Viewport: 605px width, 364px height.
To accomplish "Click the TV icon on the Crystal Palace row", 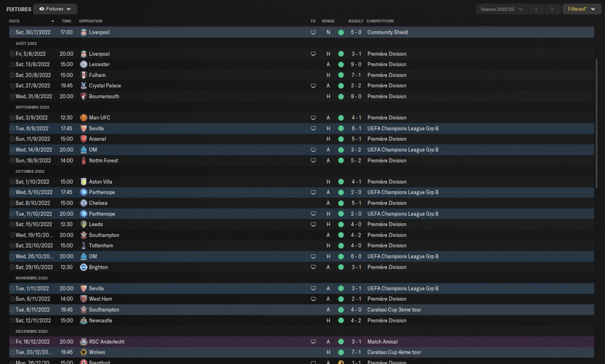I will click(x=313, y=85).
